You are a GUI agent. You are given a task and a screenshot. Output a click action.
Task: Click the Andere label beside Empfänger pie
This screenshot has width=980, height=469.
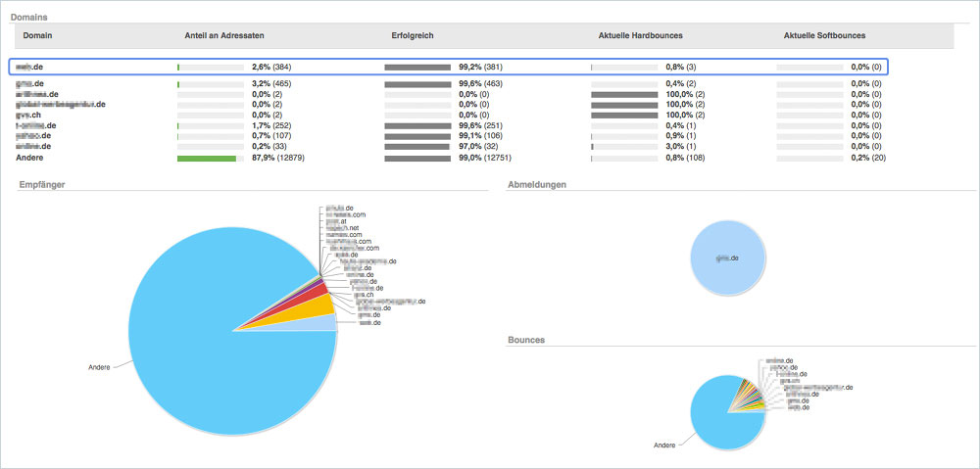click(x=100, y=368)
